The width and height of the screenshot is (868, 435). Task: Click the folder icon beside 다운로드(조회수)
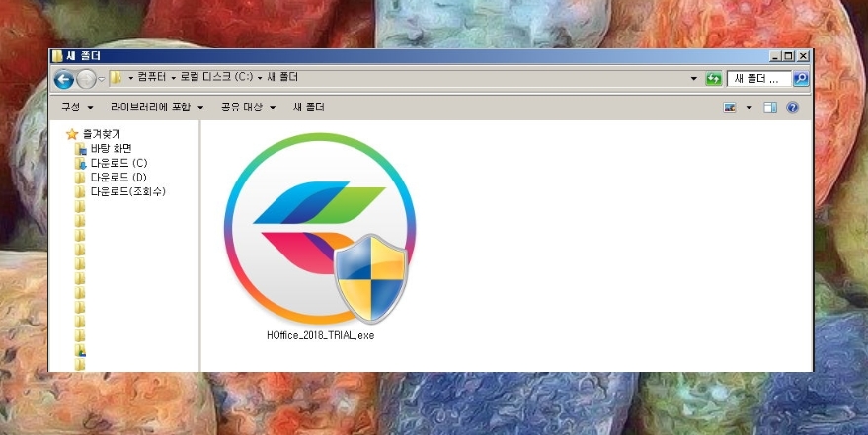pyautogui.click(x=81, y=191)
